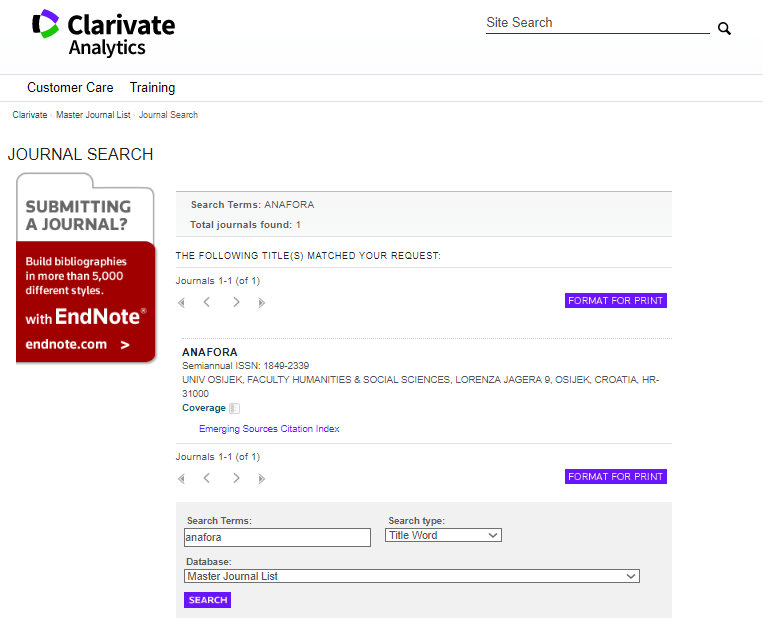Viewport: 763px width, 618px height.
Task: Go to first page in bottom pager
Action: pos(182,479)
